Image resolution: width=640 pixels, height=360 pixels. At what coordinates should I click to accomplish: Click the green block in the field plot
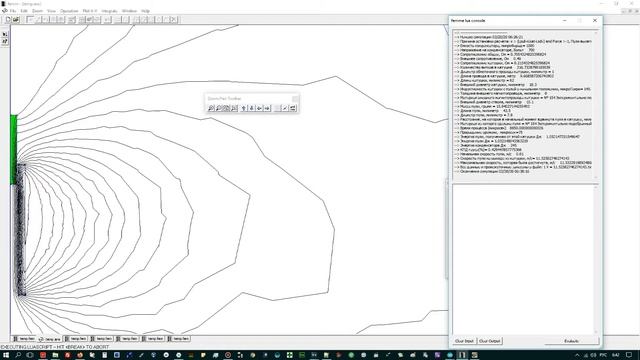pos(13,149)
